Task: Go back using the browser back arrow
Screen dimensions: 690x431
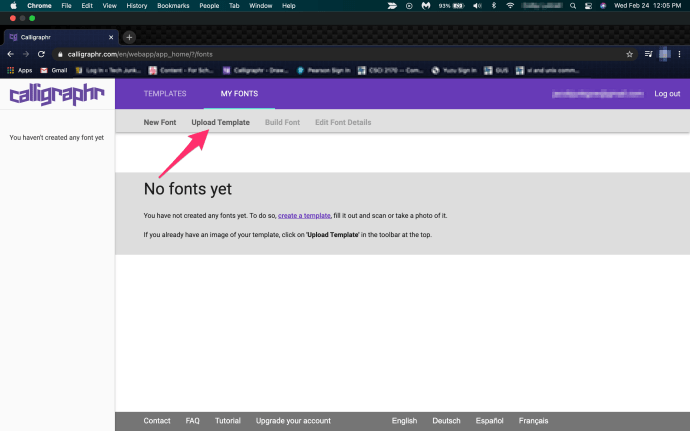Action: pos(10,54)
